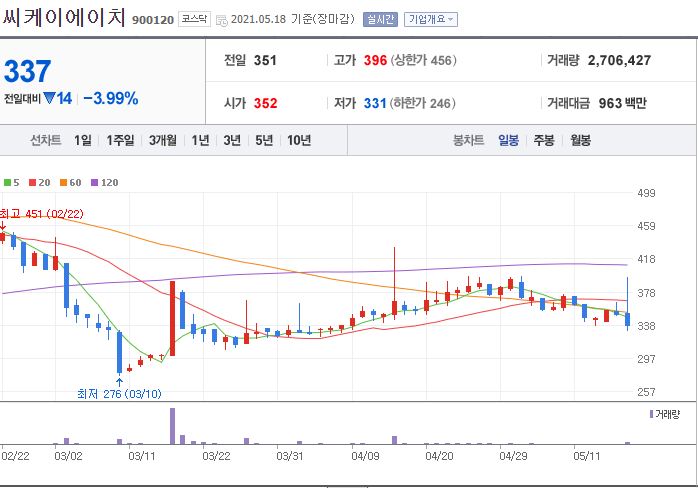The width and height of the screenshot is (698, 488).
Task: Switch to 주봉 weekly candle chart
Action: click(544, 140)
